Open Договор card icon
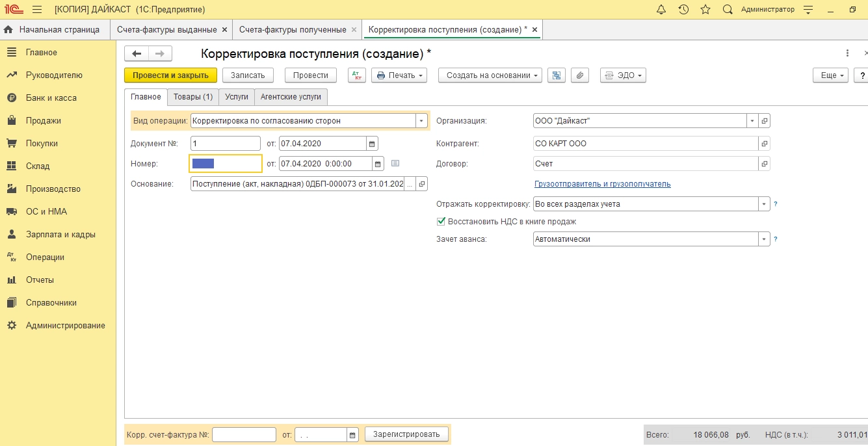 click(x=765, y=164)
